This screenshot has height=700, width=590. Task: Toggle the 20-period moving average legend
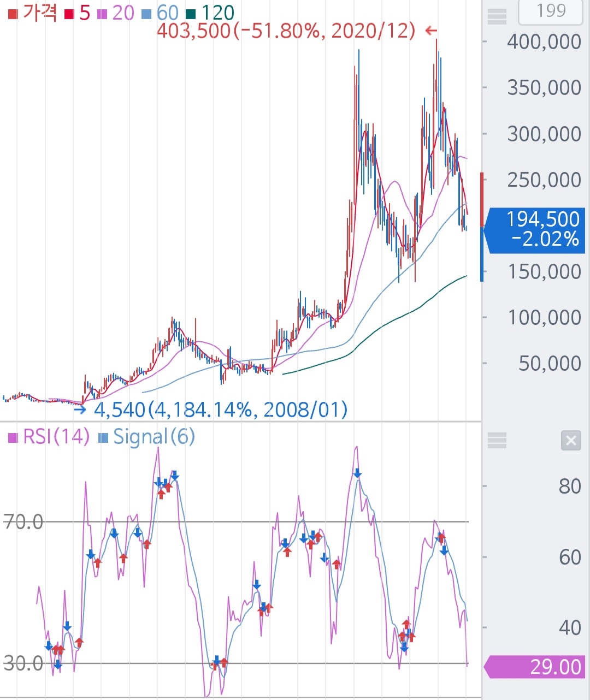pyautogui.click(x=116, y=13)
